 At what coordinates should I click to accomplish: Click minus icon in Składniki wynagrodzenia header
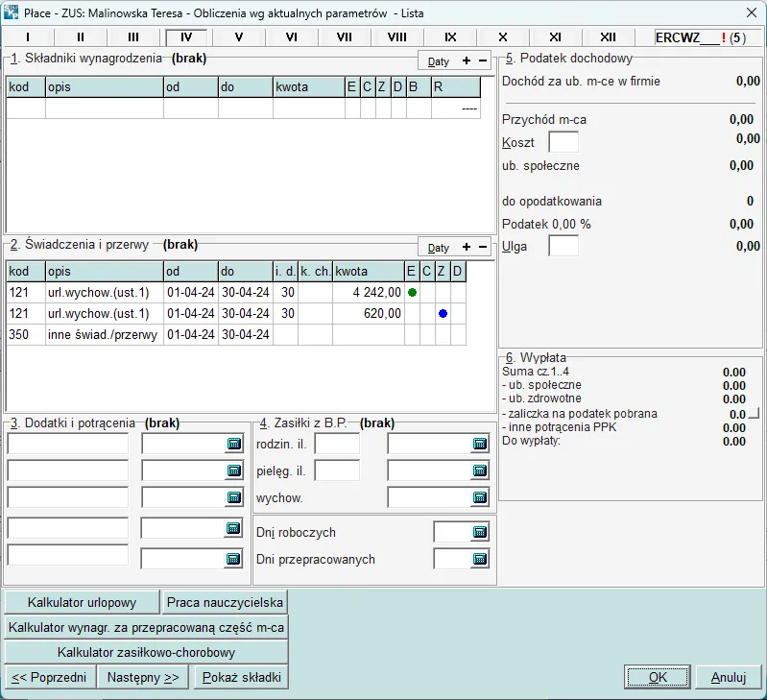483,60
